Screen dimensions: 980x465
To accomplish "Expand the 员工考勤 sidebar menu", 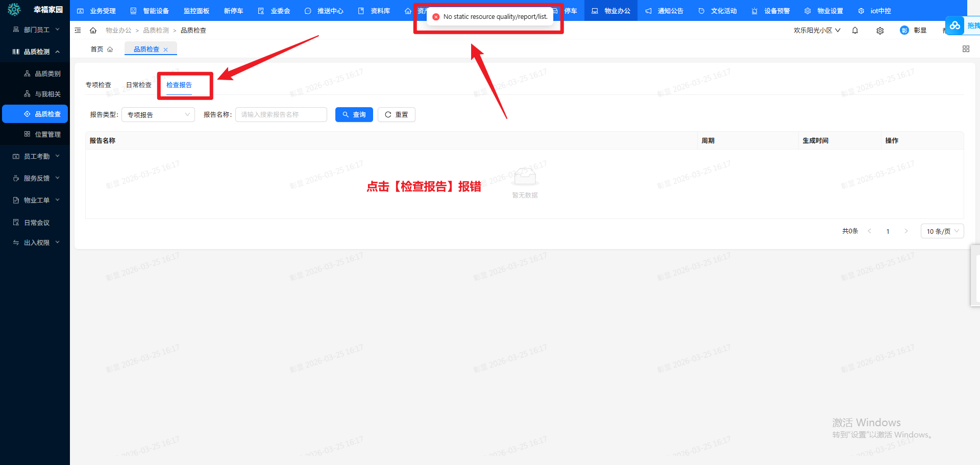I will click(x=36, y=157).
